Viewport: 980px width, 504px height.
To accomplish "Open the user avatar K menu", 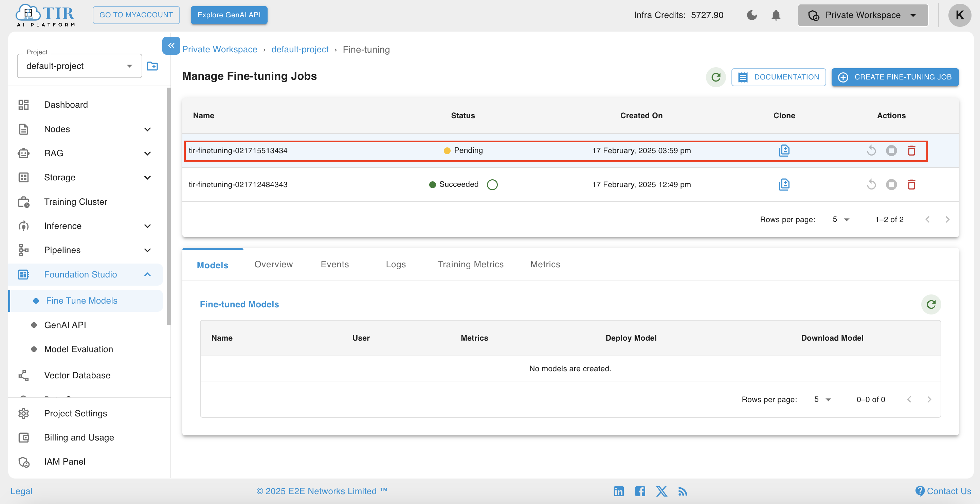I will (x=960, y=15).
